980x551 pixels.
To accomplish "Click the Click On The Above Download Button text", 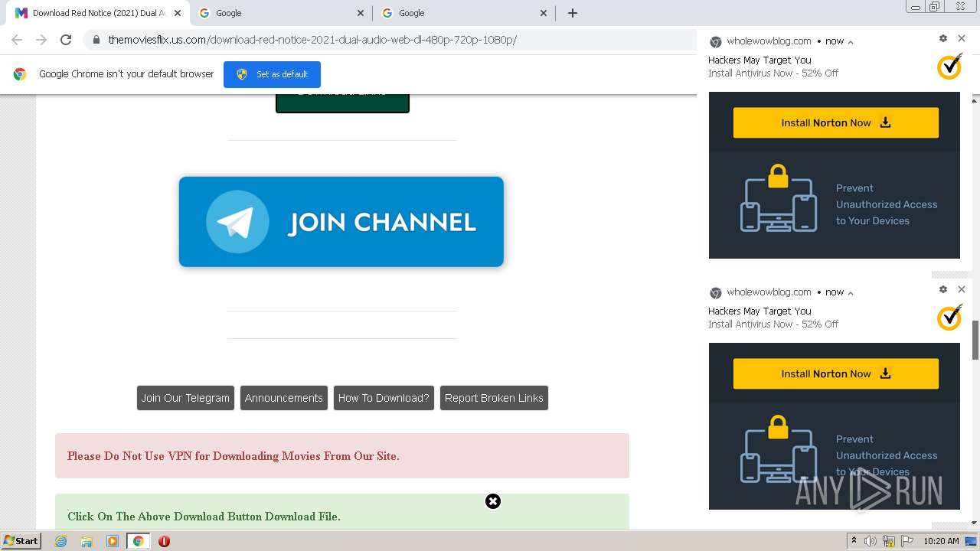I will coord(204,517).
